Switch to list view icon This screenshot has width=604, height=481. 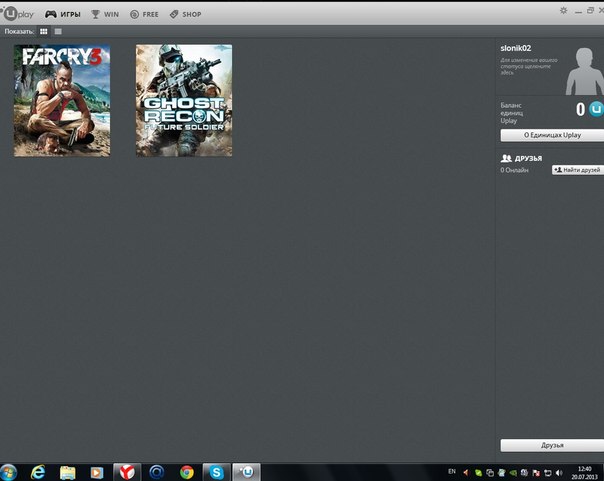click(58, 32)
